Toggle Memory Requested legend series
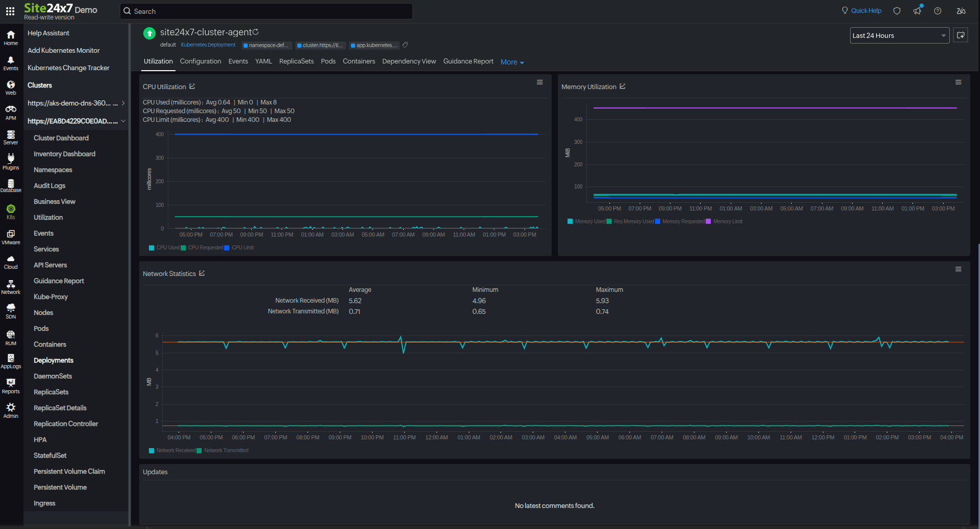This screenshot has width=980, height=529. [x=680, y=222]
